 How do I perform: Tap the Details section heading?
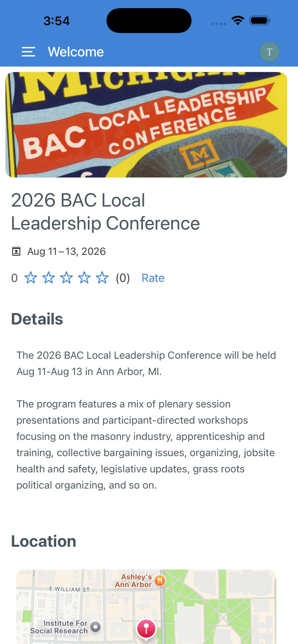[37, 319]
